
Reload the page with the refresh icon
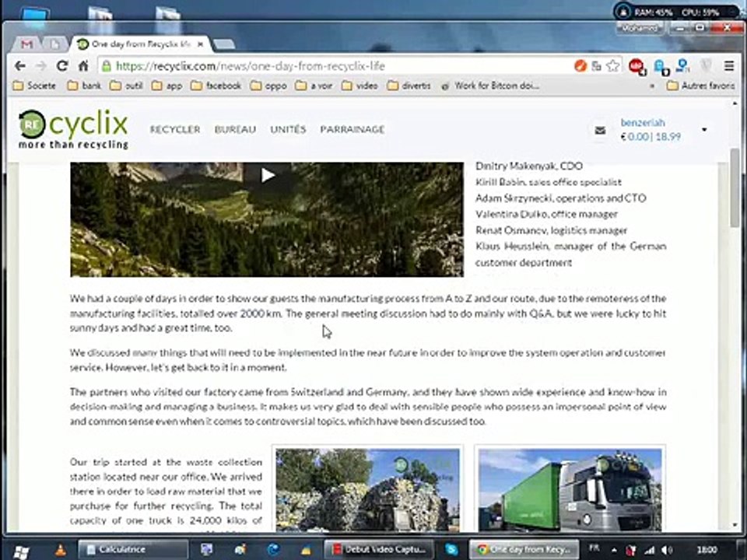[x=62, y=65]
